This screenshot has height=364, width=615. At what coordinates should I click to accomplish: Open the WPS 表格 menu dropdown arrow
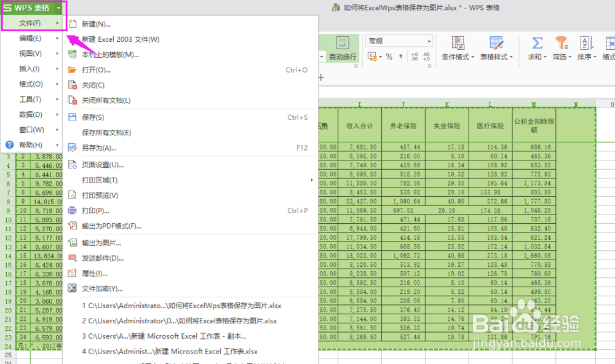58,8
